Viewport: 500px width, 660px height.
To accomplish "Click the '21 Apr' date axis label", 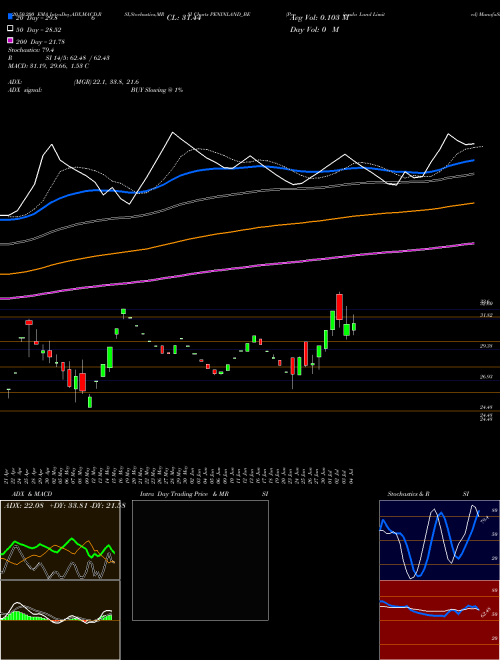I will (8, 476).
